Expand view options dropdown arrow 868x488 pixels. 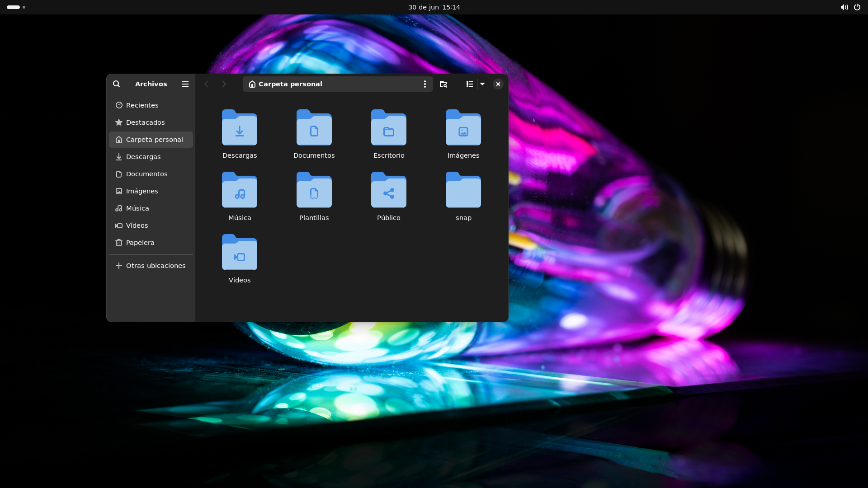[x=482, y=84]
